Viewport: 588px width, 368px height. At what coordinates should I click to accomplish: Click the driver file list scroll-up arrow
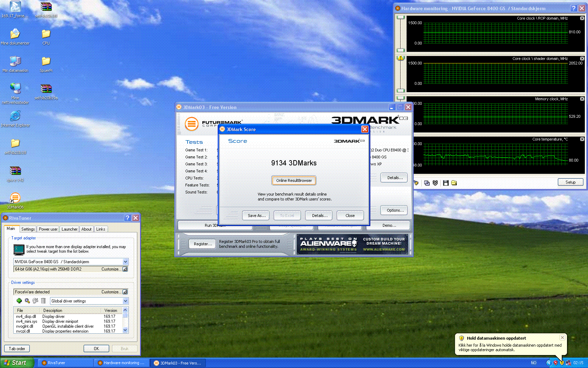point(125,310)
